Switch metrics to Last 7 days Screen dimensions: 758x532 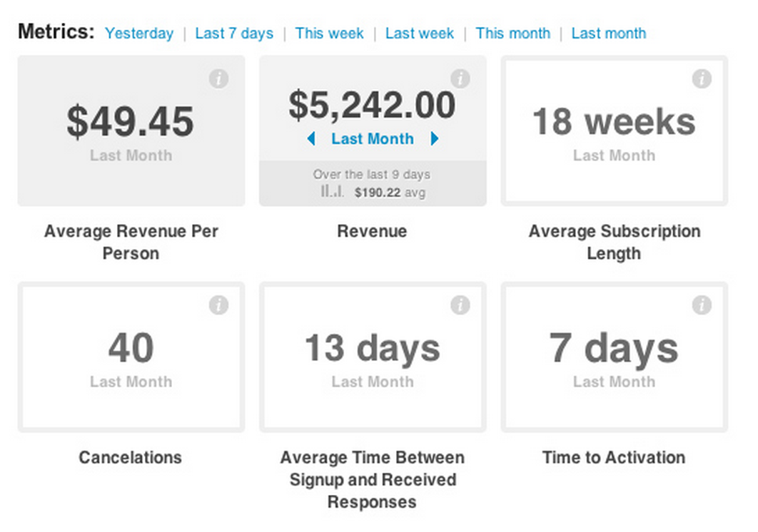click(234, 34)
